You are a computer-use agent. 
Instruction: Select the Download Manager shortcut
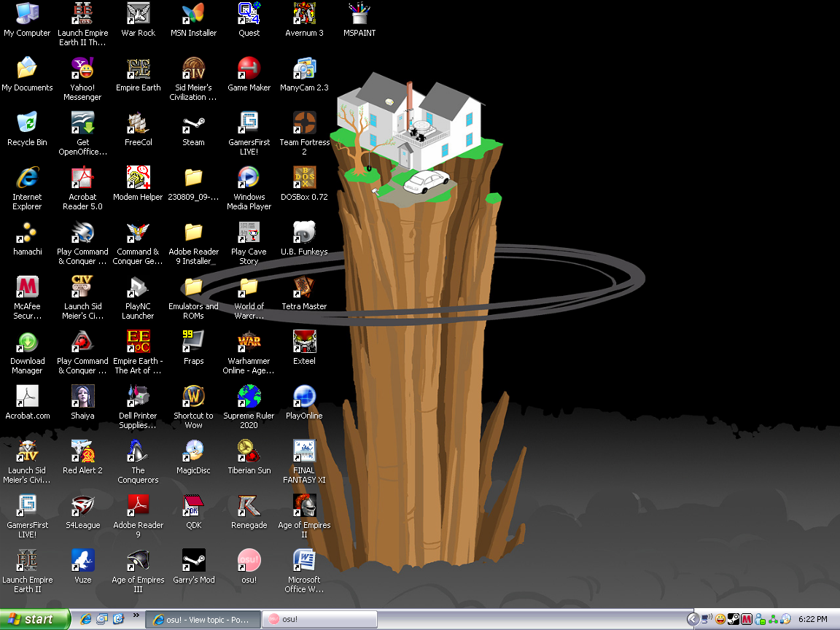(x=27, y=352)
